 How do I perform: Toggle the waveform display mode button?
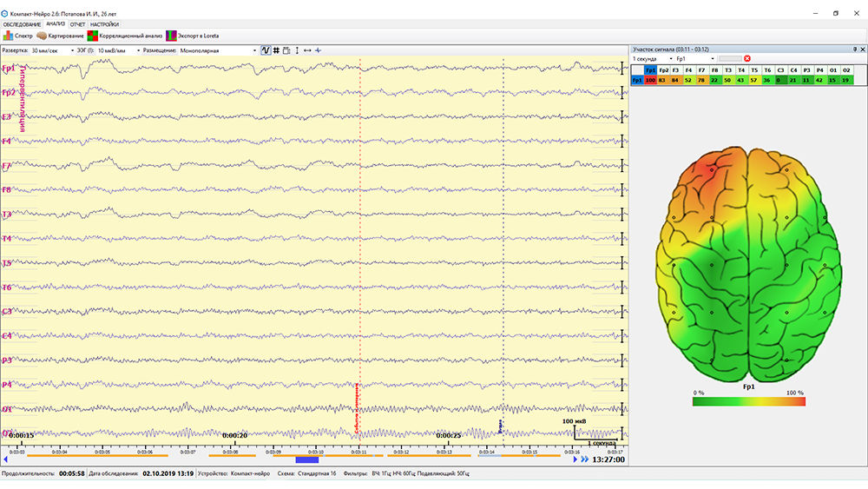tap(266, 50)
